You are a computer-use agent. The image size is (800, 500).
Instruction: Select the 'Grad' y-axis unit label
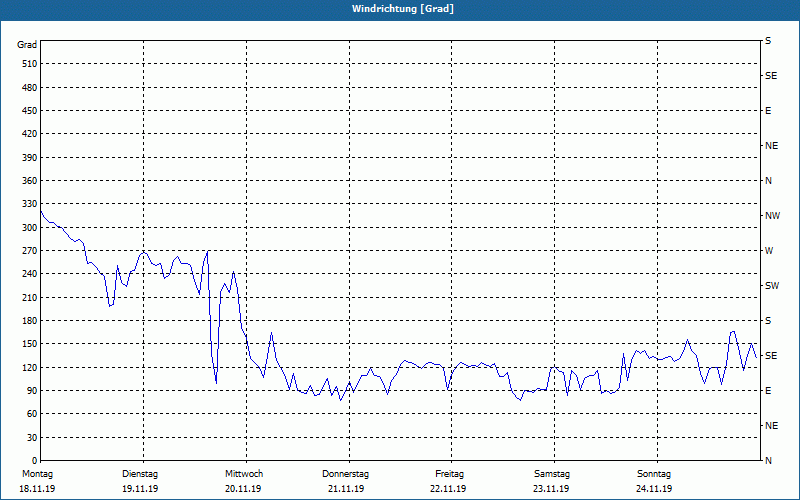[x=27, y=45]
